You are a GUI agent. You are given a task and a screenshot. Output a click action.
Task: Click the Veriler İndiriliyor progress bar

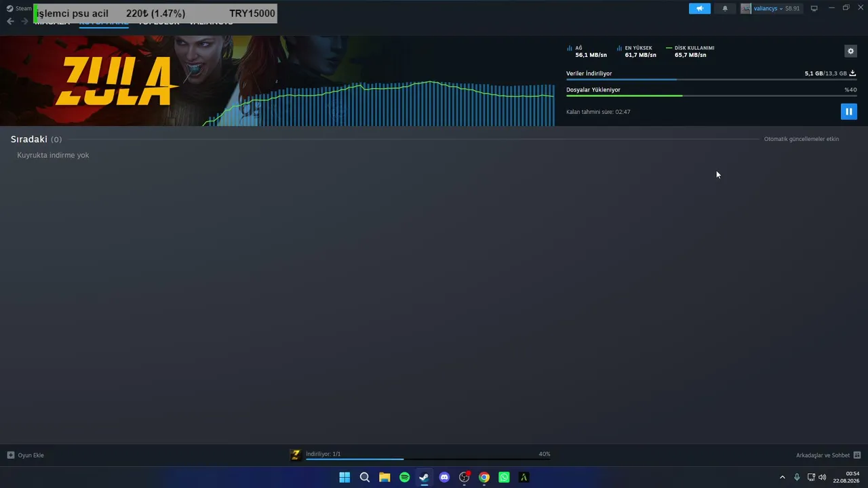711,80
